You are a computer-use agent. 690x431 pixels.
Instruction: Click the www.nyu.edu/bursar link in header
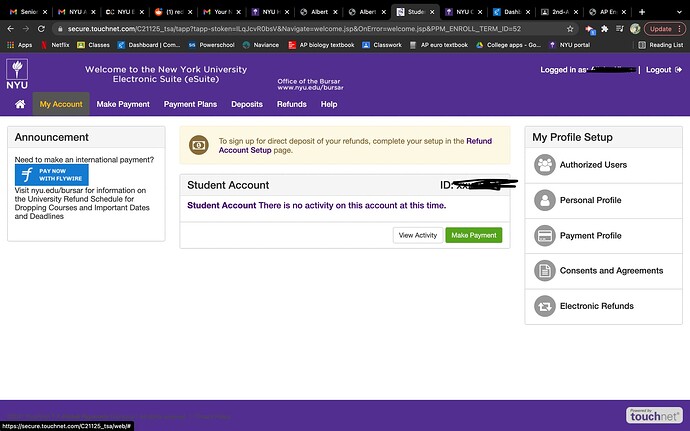[x=310, y=88]
